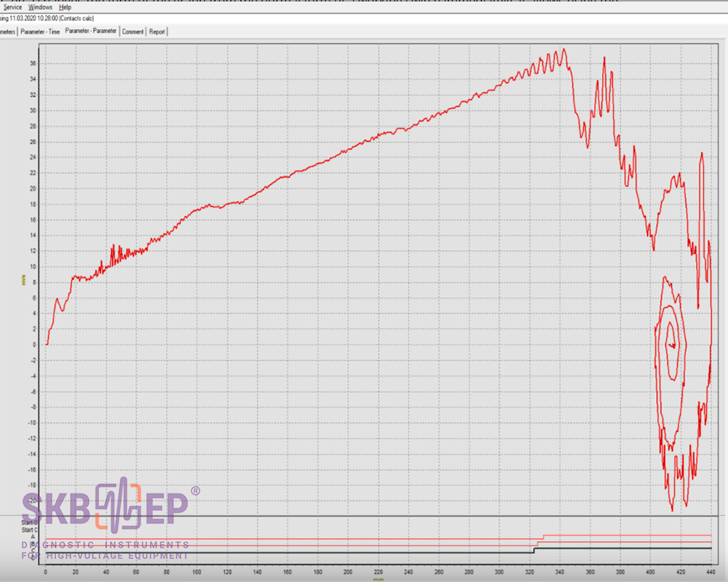Click the 0 label on vertical axis
The image size is (728, 582).
tap(34, 344)
